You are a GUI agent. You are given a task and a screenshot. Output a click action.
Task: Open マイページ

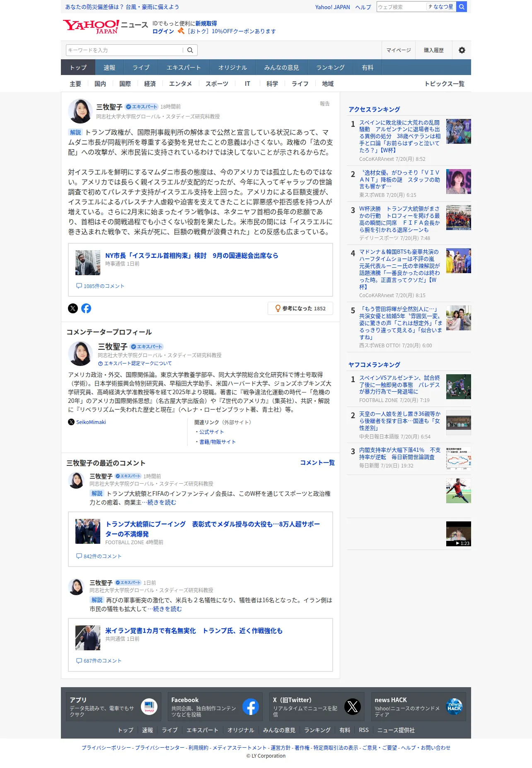399,50
